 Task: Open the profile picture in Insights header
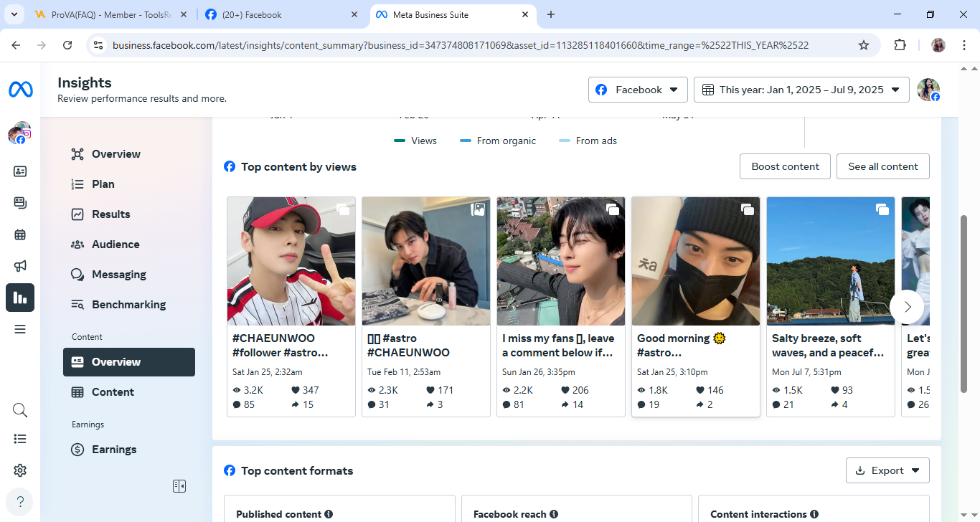point(928,90)
